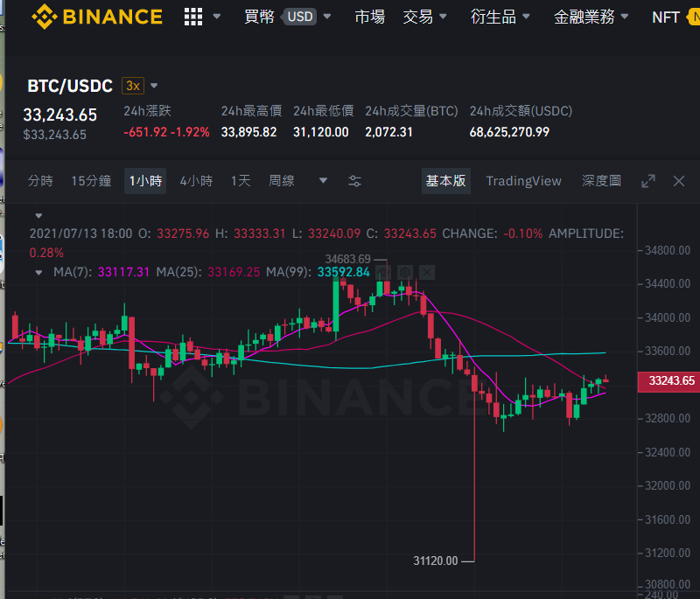Click the MA(7) value 33117.31
The height and width of the screenshot is (599, 700).
click(x=123, y=272)
